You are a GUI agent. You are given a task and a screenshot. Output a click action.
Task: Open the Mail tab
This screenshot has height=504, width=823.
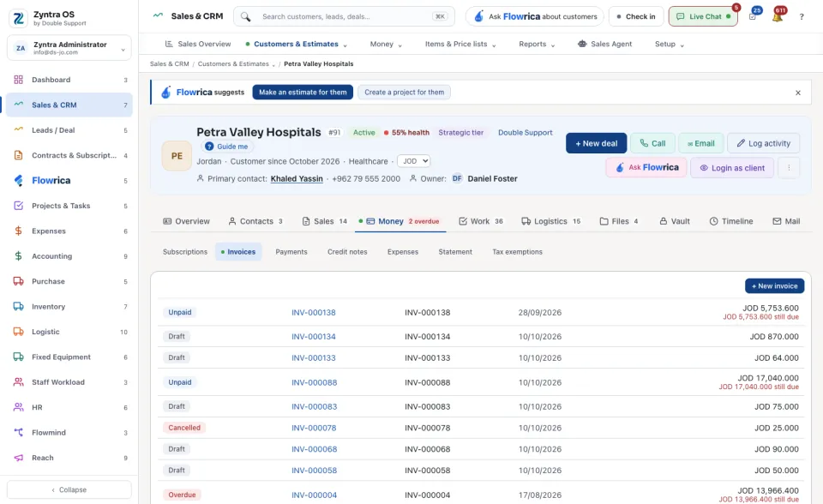786,221
